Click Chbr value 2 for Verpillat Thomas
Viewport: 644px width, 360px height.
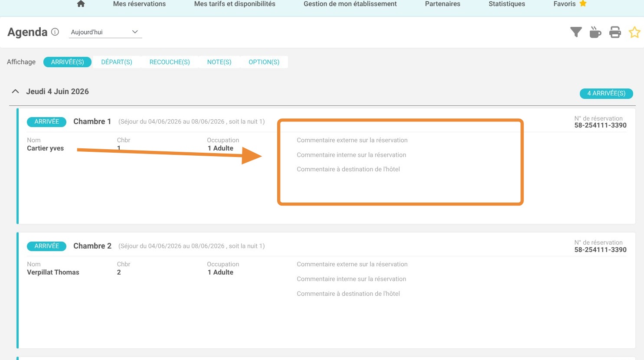tap(119, 272)
